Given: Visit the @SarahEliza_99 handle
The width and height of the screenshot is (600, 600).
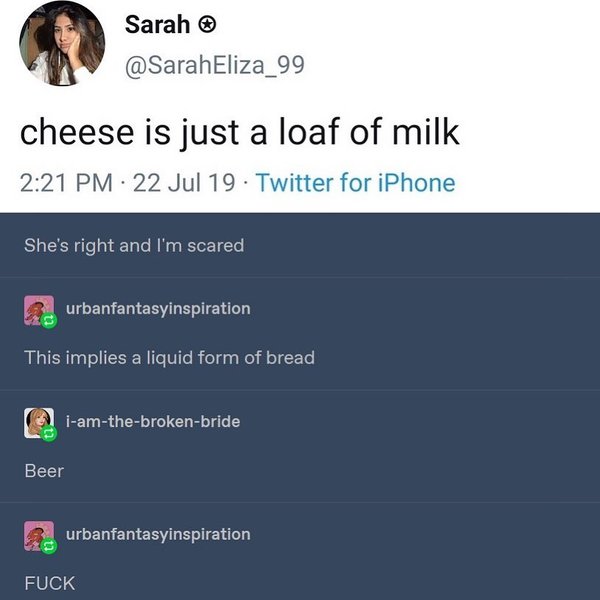Looking at the screenshot, I should tap(214, 66).
